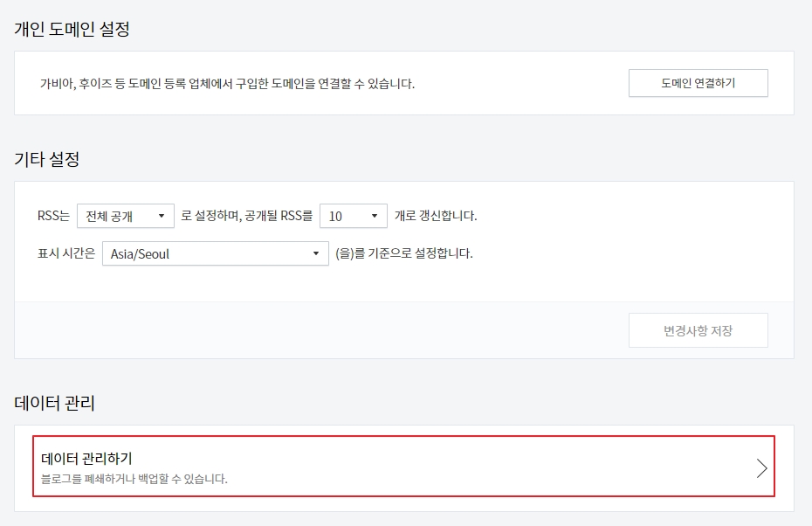This screenshot has height=526, width=812.
Task: Click the arrow on Asia/Seoul selector
Action: pos(316,253)
